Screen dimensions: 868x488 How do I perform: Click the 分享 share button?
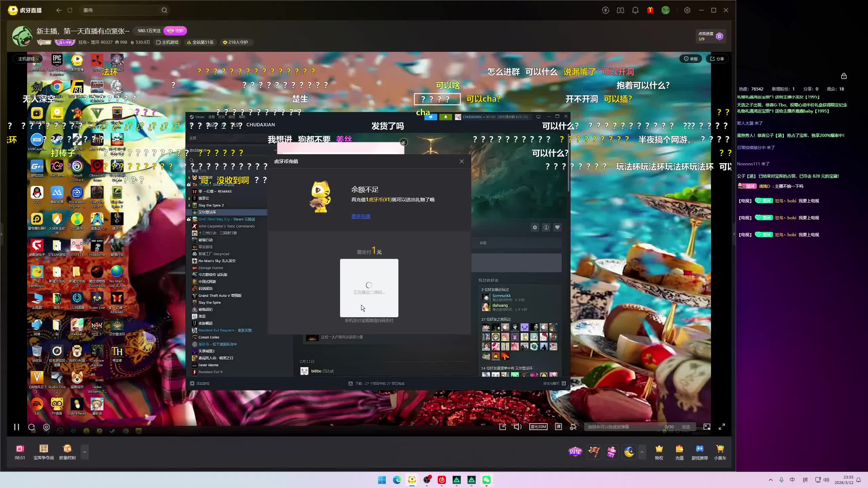[717, 59]
